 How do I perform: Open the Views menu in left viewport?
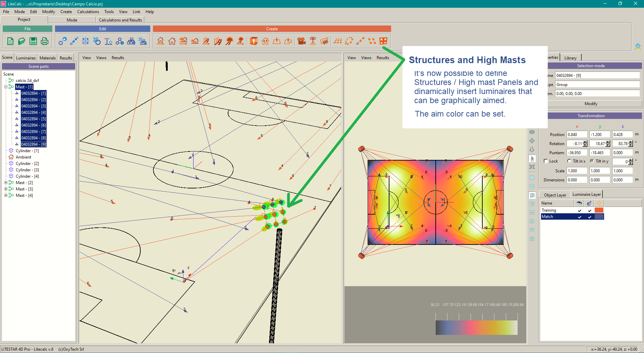101,58
